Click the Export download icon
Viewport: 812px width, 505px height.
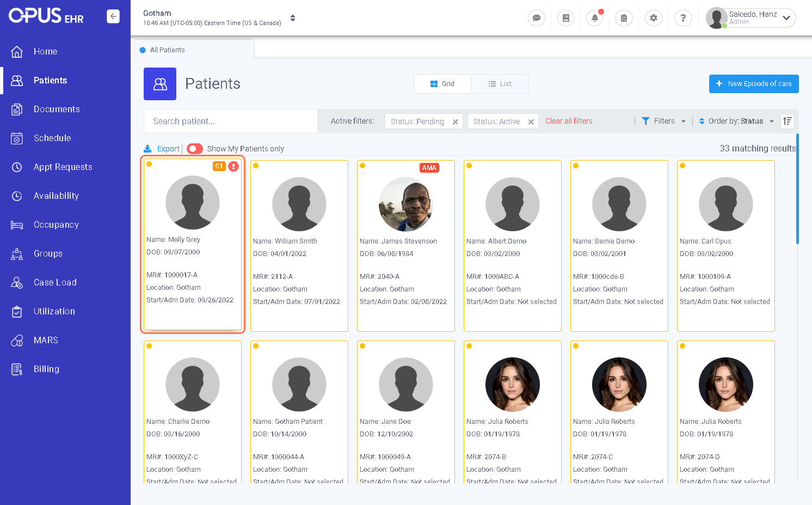[x=147, y=149]
